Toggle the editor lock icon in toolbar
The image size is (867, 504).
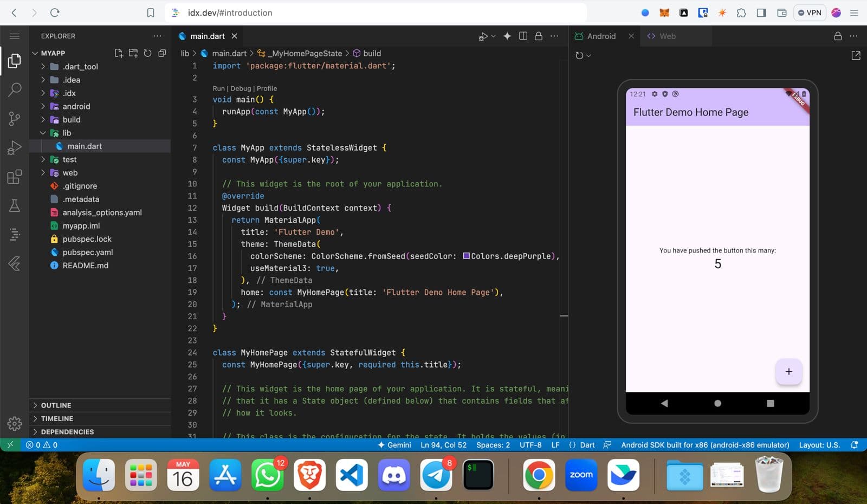(539, 36)
